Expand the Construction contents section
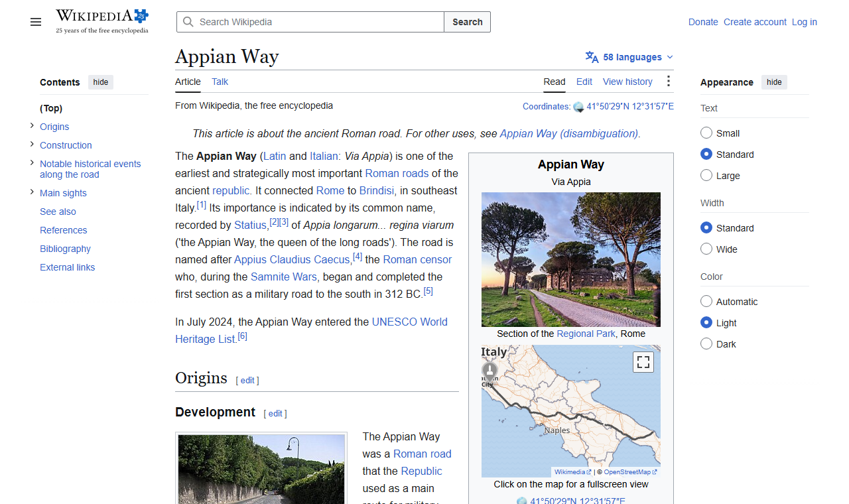 coord(32,144)
